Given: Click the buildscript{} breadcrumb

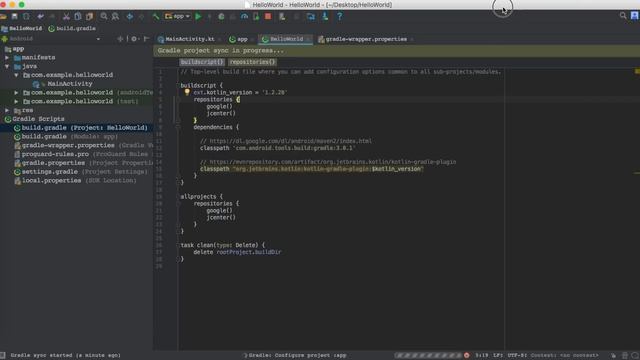Looking at the screenshot, I should click(202, 62).
